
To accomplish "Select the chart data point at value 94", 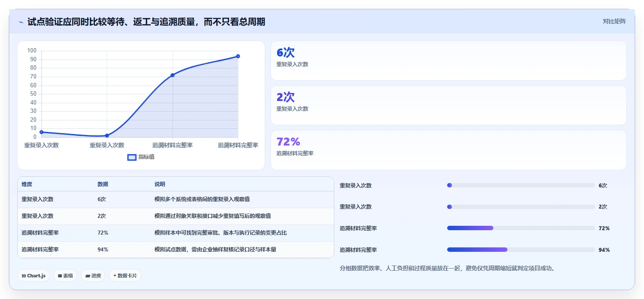I will [x=238, y=56].
